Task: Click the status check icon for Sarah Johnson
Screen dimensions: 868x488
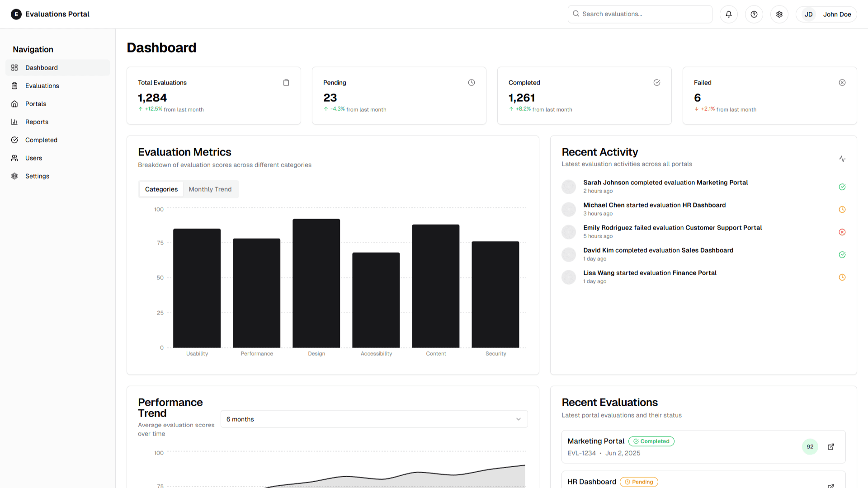Action: pyautogui.click(x=842, y=187)
